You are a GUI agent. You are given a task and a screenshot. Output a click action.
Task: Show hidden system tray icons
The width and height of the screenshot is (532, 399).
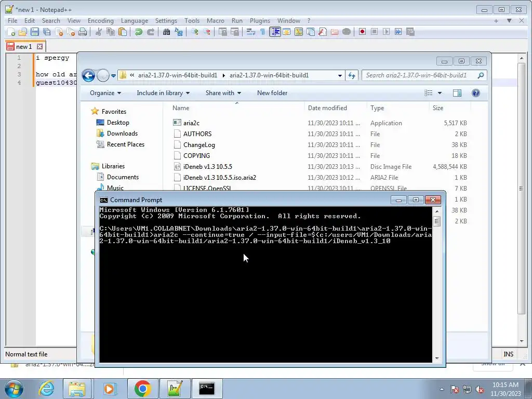[442, 389]
